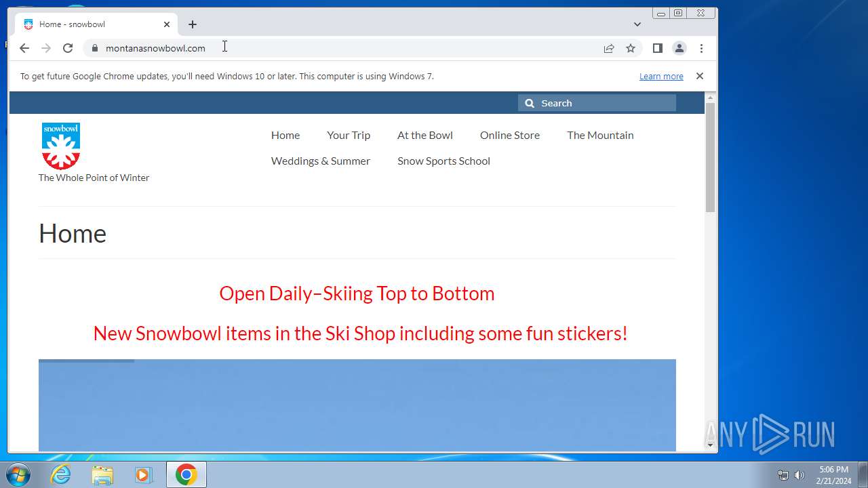View site information lock icon
The height and width of the screenshot is (488, 868).
[x=94, y=48]
